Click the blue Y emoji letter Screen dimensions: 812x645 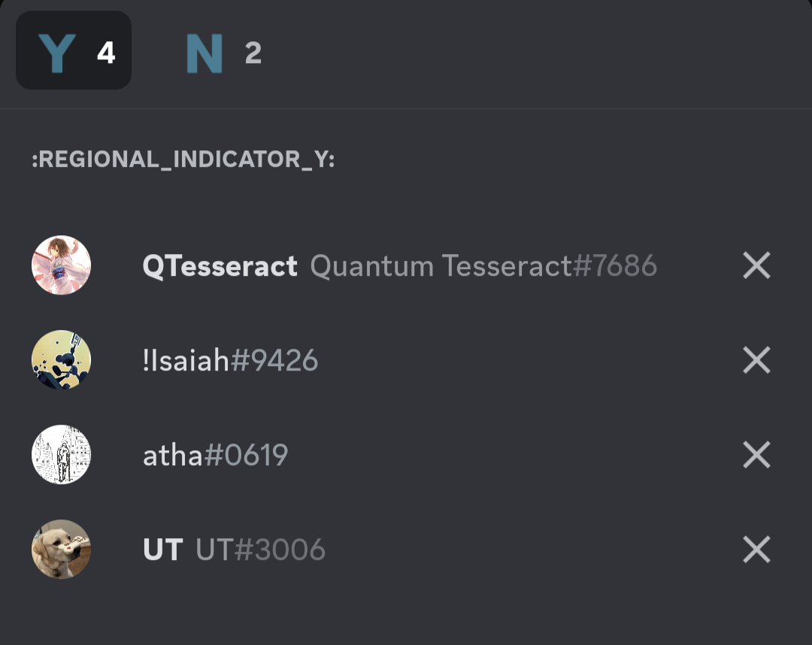tap(57, 53)
